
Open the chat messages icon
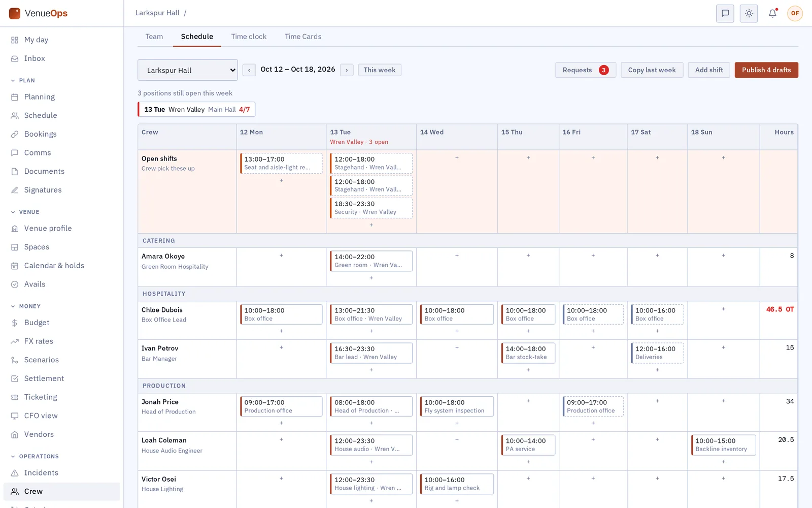[725, 13]
